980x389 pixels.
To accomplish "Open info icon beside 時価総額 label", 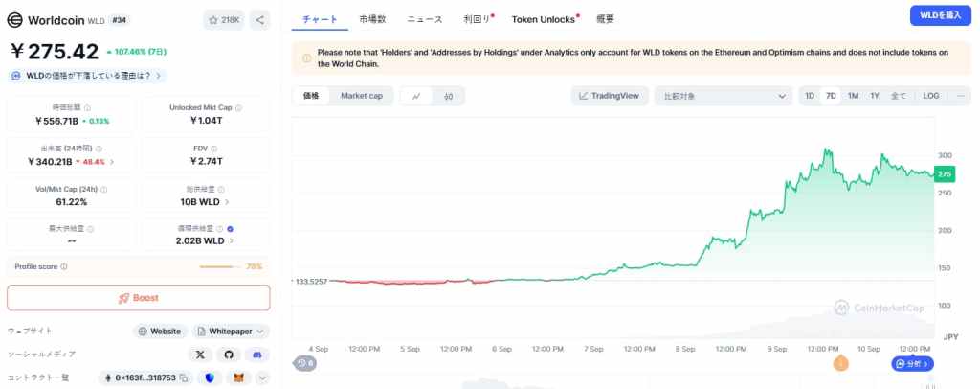I will pos(87,107).
